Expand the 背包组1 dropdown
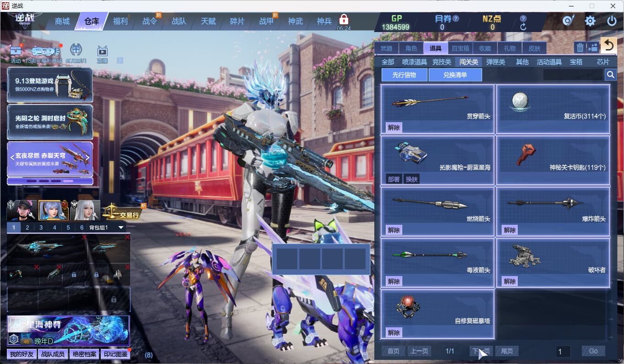The image size is (624, 364). coord(121,228)
